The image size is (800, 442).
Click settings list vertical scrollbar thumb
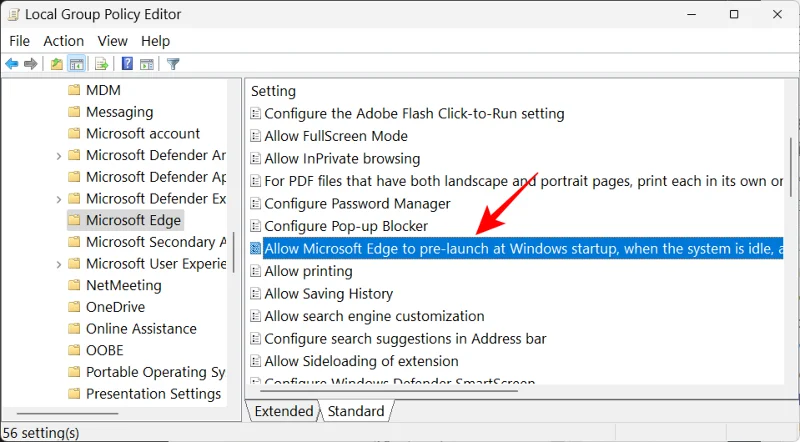[791, 167]
